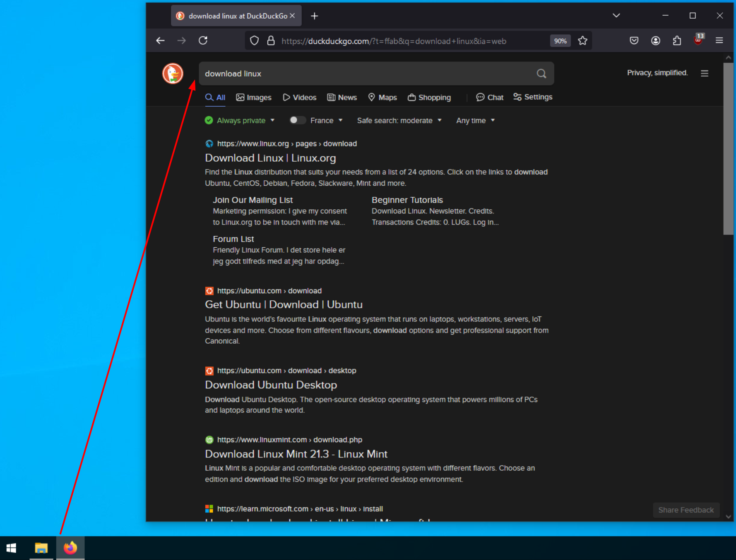Switch to the Images tab
The height and width of the screenshot is (560, 736).
pos(254,98)
